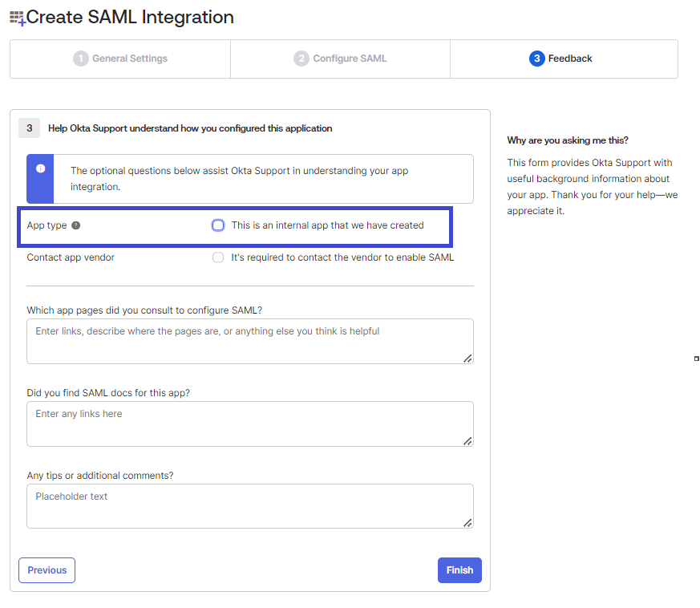Go to the Configure SAML step tab

tap(341, 59)
